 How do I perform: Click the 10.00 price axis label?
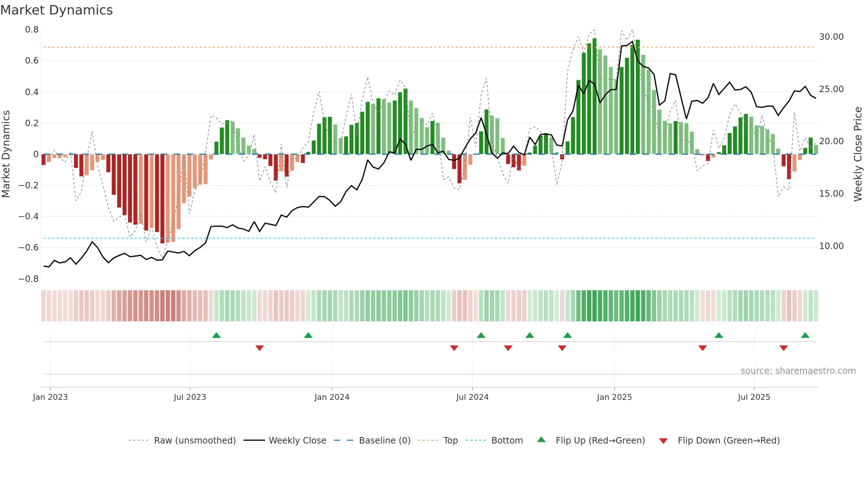(831, 246)
